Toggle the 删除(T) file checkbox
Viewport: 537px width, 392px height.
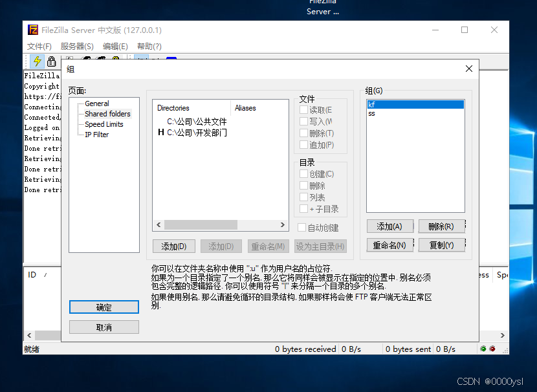pos(303,133)
